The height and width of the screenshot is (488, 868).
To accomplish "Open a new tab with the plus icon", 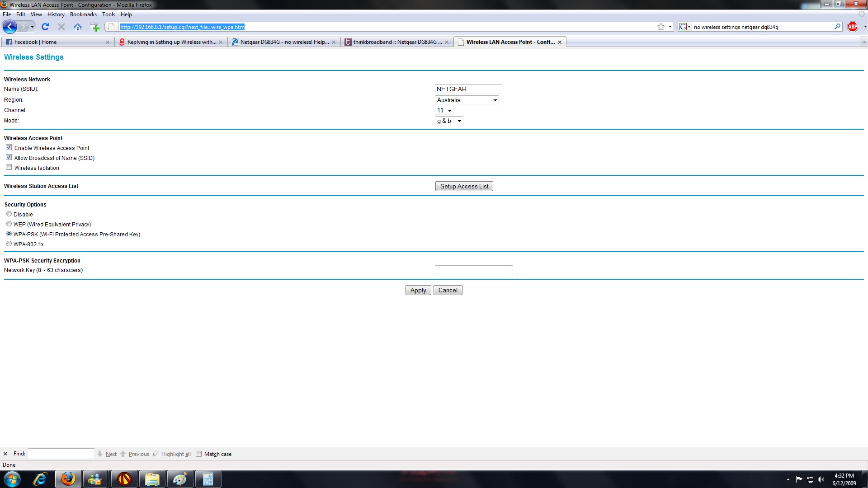I will (94, 27).
